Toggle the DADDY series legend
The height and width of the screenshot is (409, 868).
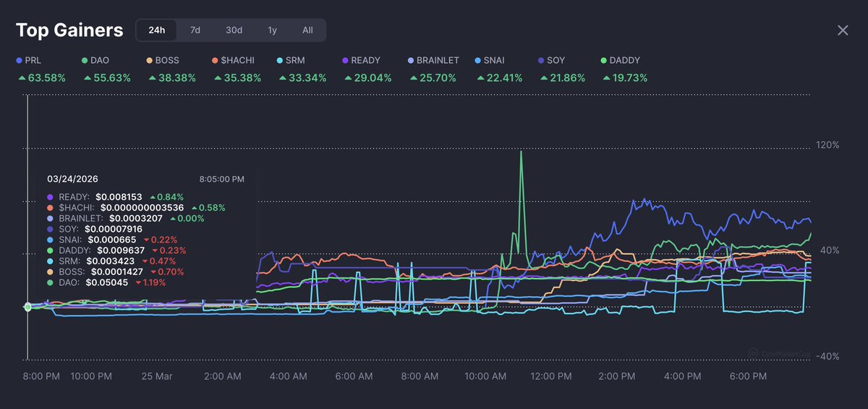click(x=624, y=61)
